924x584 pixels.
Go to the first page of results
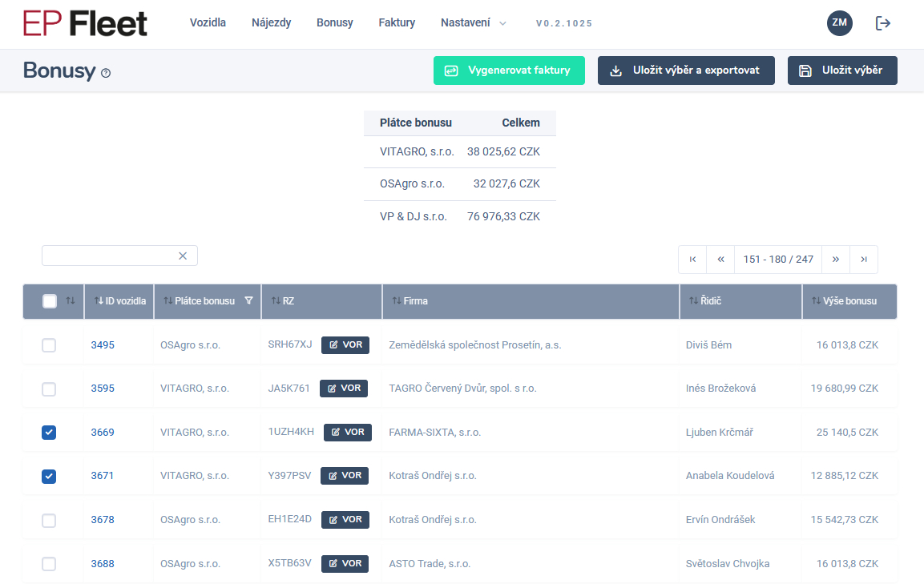692,260
